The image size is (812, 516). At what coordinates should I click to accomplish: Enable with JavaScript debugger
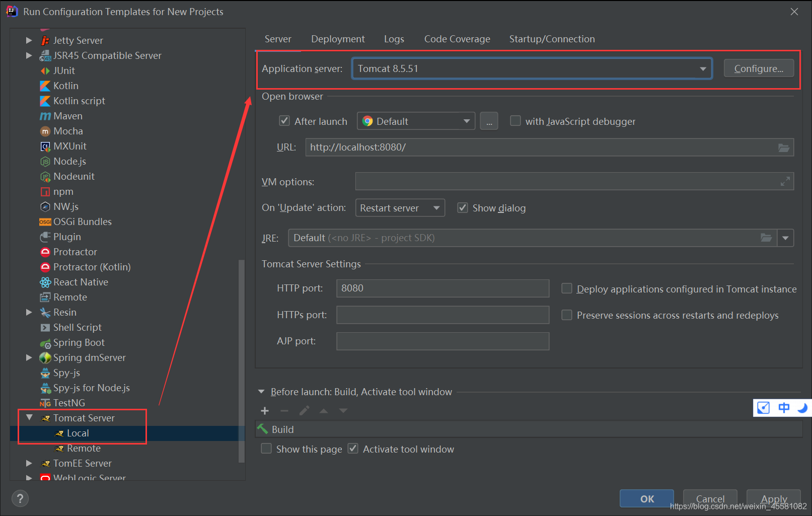pyautogui.click(x=515, y=121)
